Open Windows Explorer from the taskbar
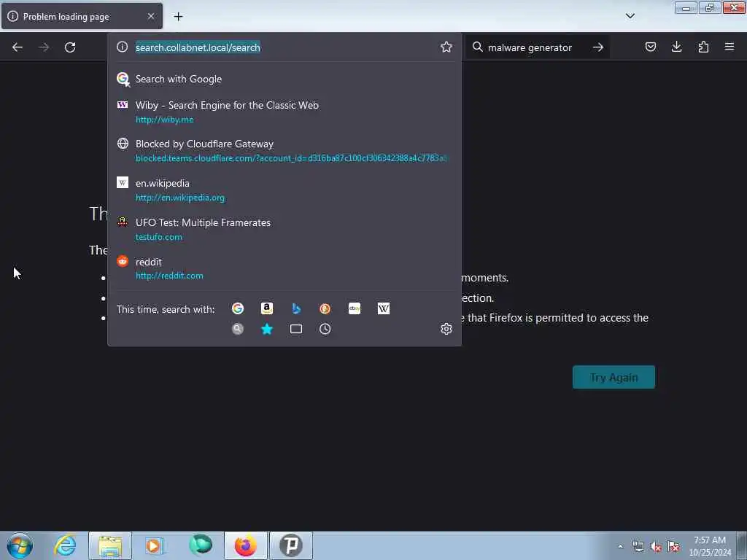 click(x=110, y=545)
